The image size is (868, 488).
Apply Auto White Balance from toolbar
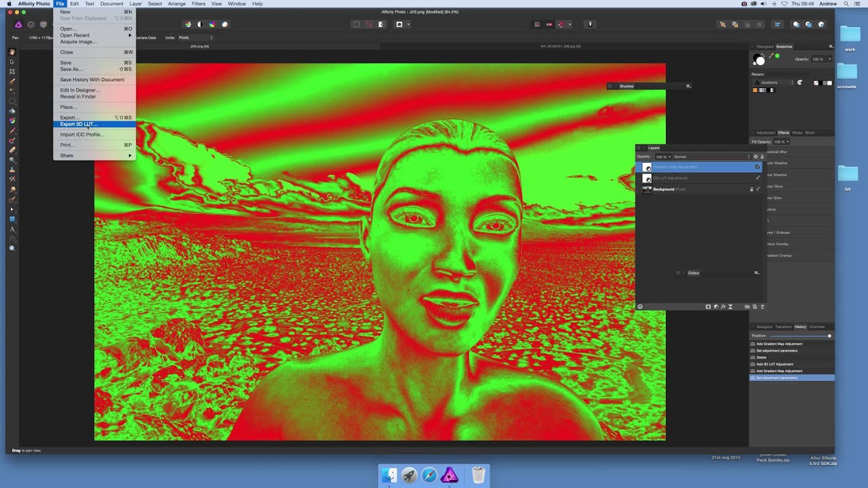click(x=224, y=24)
